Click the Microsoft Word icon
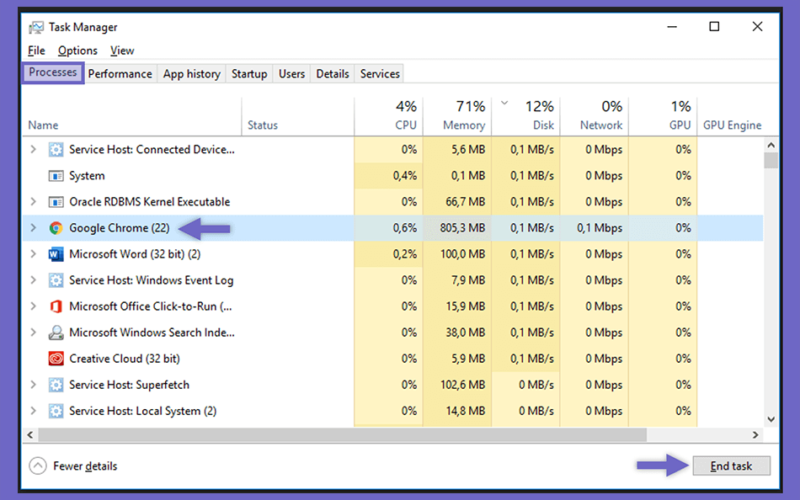Screen dimensions: 800x500 pyautogui.click(x=56, y=254)
